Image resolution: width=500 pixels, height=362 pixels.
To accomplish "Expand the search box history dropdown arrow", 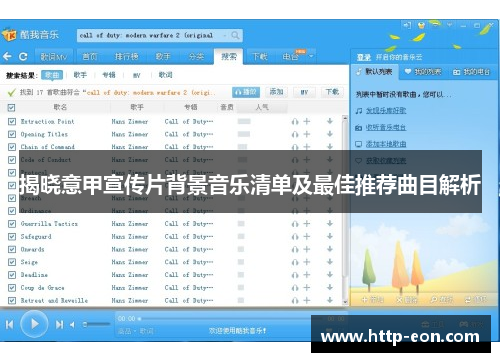I will [225, 35].
